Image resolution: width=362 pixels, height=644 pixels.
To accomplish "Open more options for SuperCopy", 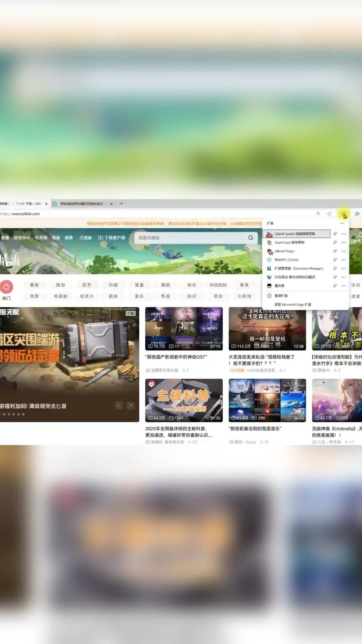I will click(344, 243).
